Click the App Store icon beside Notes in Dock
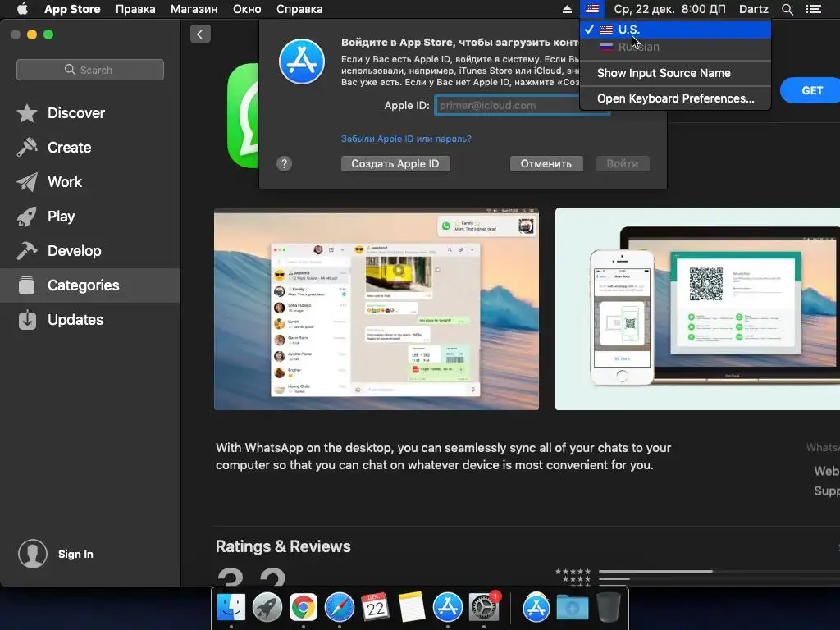Screen dimensions: 840x630 click(447, 608)
